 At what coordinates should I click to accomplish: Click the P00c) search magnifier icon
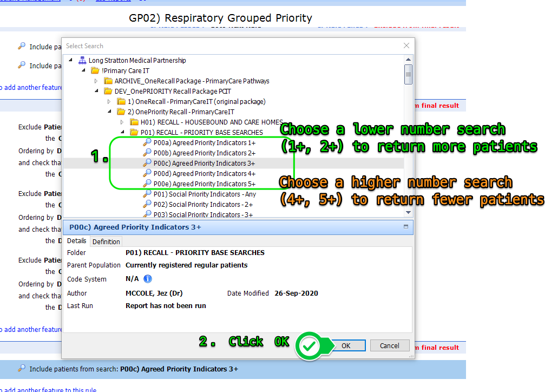[x=147, y=163]
